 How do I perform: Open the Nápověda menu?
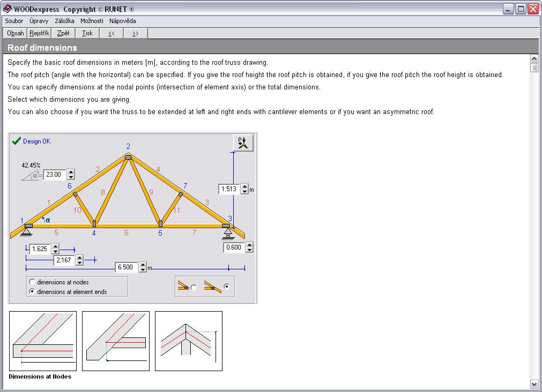122,21
